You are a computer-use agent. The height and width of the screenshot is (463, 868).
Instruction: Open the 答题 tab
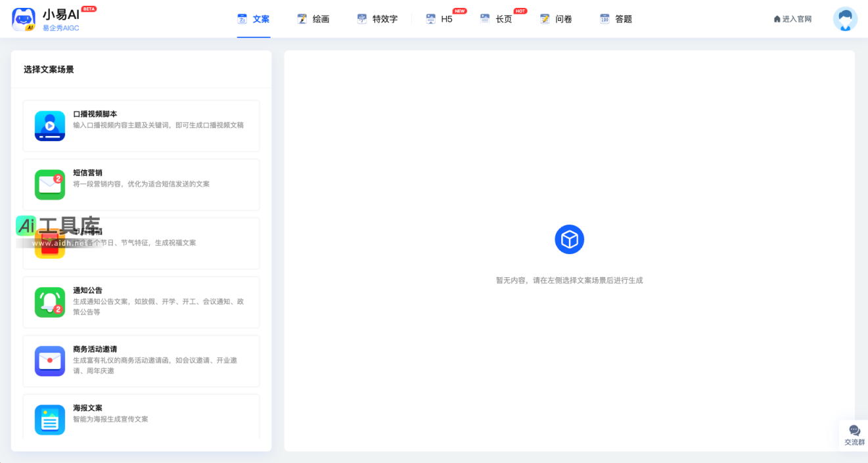(616, 18)
